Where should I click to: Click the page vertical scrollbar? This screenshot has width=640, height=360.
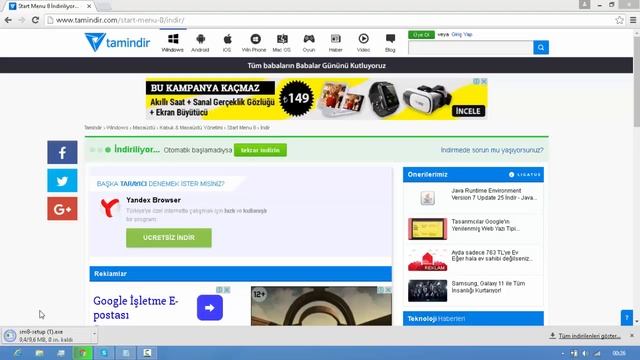(636, 82)
